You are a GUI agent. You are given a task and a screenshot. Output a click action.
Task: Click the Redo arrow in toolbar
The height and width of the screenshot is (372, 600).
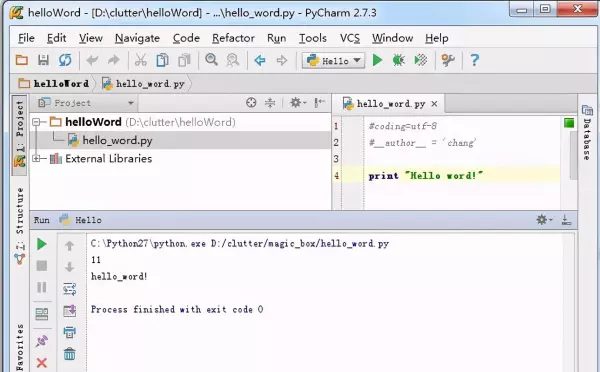114,60
